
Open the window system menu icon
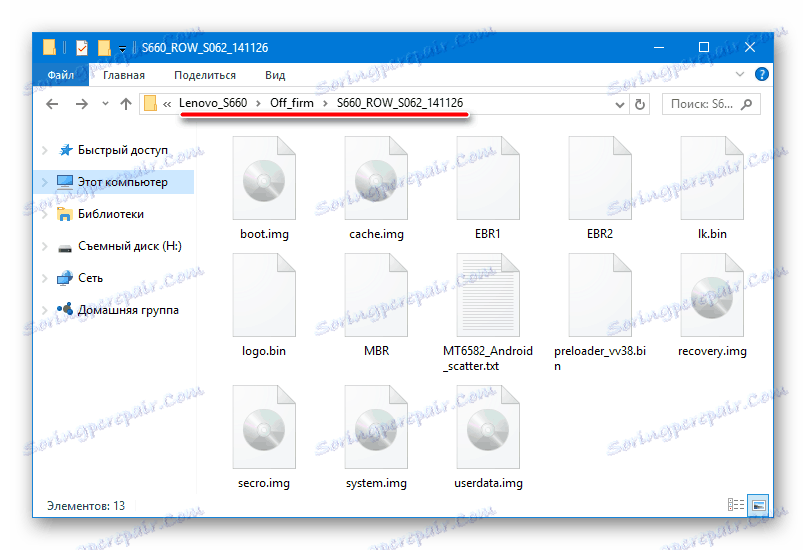pyautogui.click(x=49, y=47)
